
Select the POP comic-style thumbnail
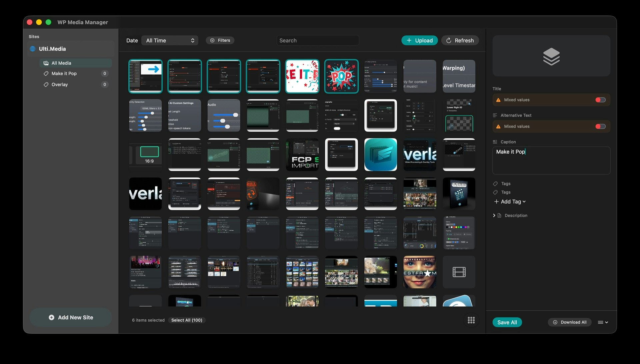click(341, 76)
